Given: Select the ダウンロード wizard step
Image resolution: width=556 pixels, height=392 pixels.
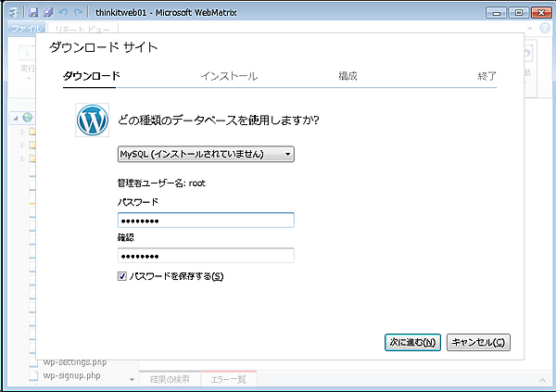Looking at the screenshot, I should pos(92,76).
